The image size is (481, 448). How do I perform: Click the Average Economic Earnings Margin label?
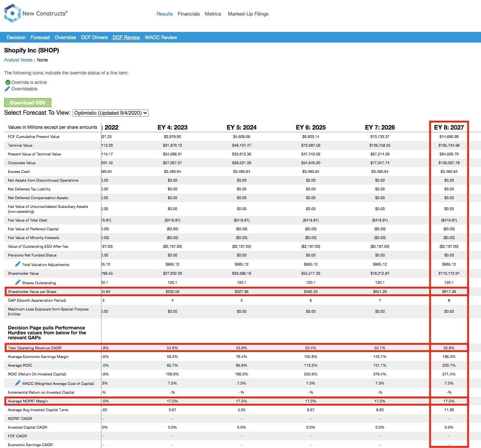pyautogui.click(x=38, y=356)
